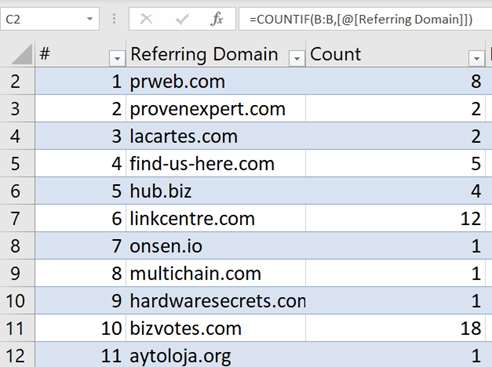492x367 pixels.
Task: Click the Name Box showing C2
Action: click(50, 19)
